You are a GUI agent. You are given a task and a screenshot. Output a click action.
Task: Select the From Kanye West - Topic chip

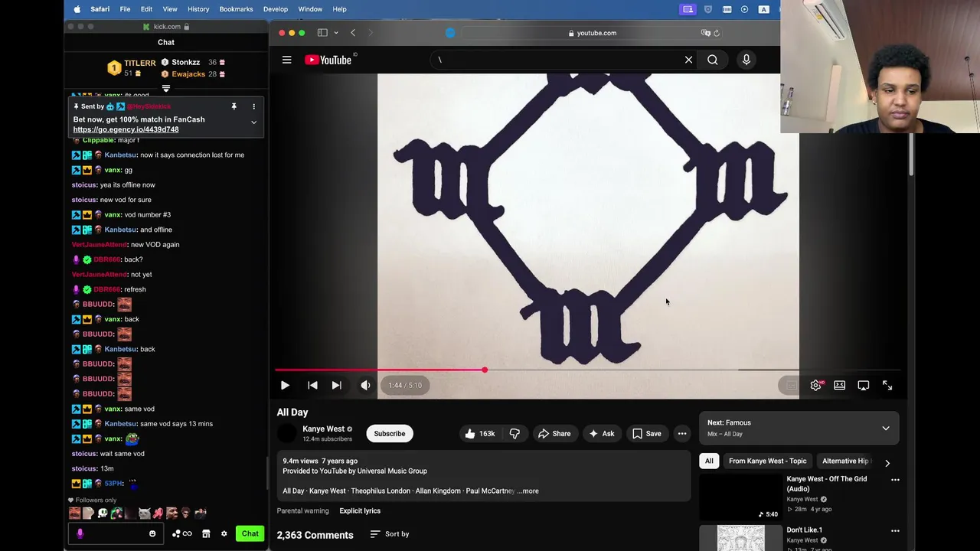coord(767,461)
